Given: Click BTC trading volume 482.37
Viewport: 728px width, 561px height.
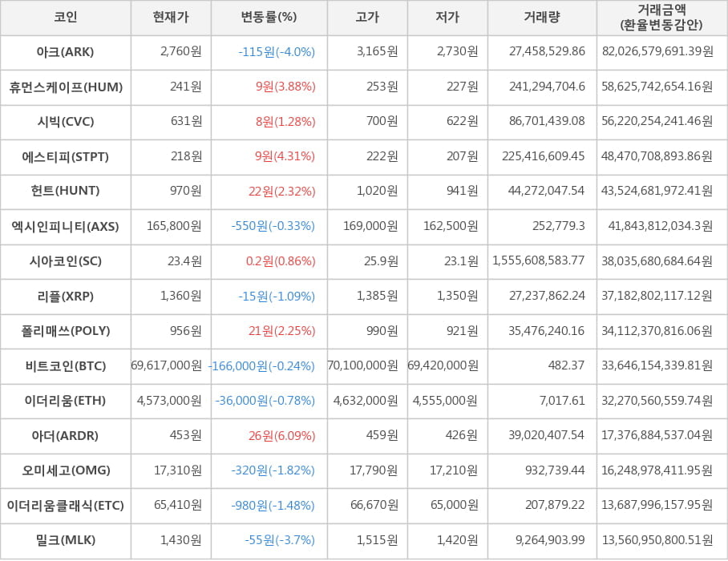Looking at the screenshot, I should pos(566,365).
